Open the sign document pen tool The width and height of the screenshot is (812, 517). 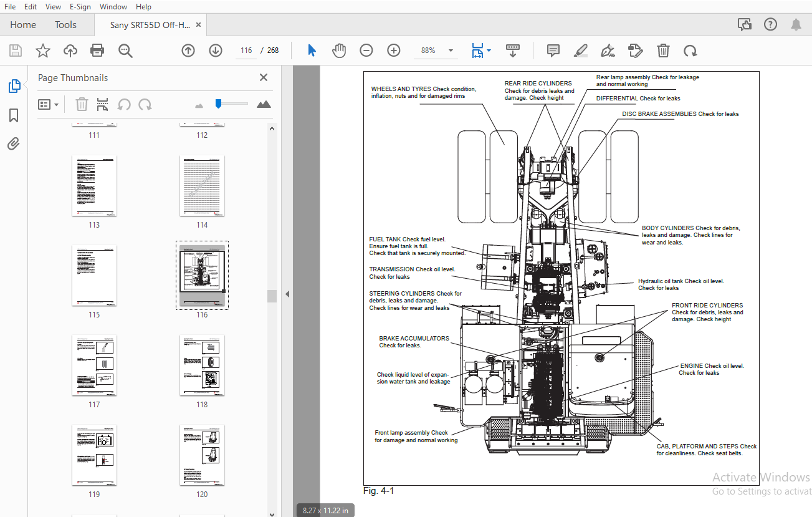608,51
